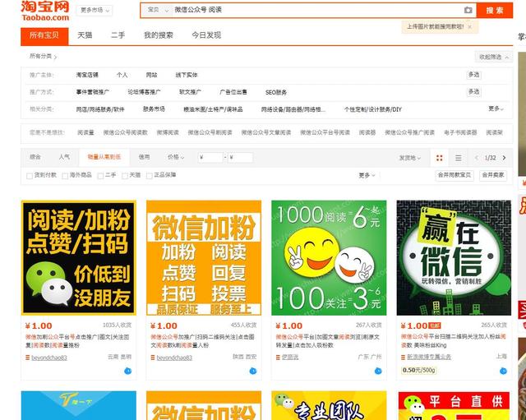The height and width of the screenshot is (420, 526).
Task: Open the 更多市场 dropdown
Action: click(x=95, y=11)
